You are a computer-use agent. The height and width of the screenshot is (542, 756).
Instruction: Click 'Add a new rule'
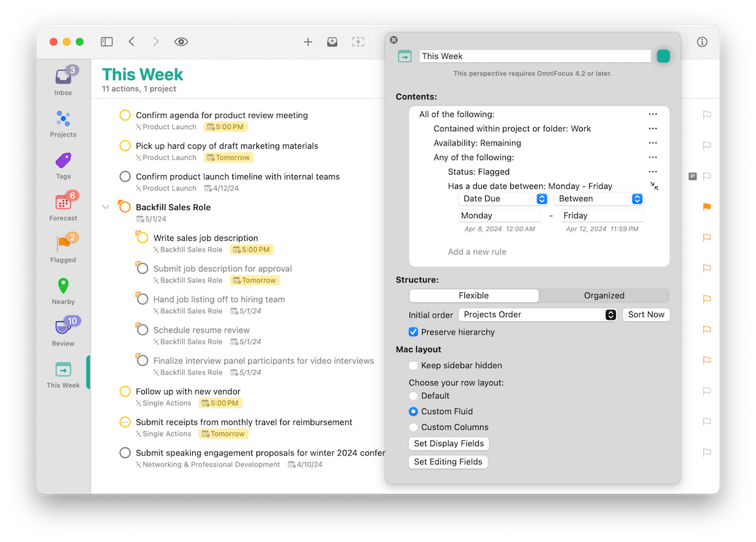pyautogui.click(x=477, y=251)
